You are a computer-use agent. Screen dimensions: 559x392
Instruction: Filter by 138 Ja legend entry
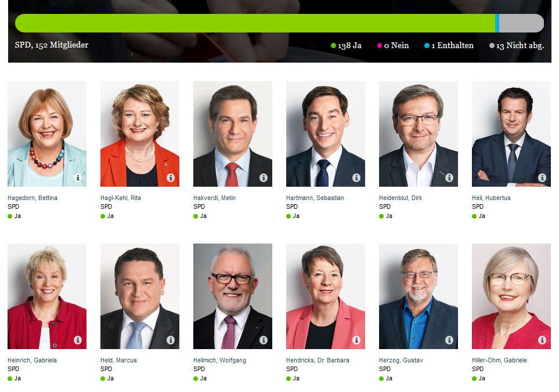tap(346, 46)
